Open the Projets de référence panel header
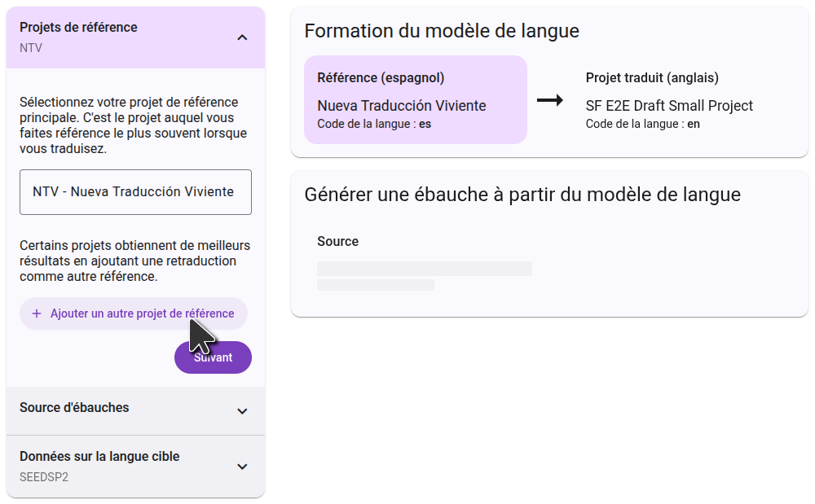815x504 pixels. pos(122,37)
